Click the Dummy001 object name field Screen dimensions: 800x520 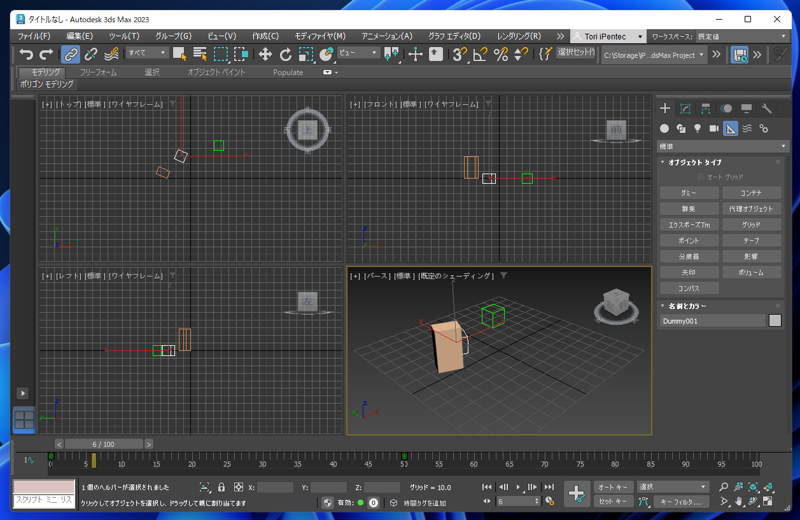coord(712,321)
